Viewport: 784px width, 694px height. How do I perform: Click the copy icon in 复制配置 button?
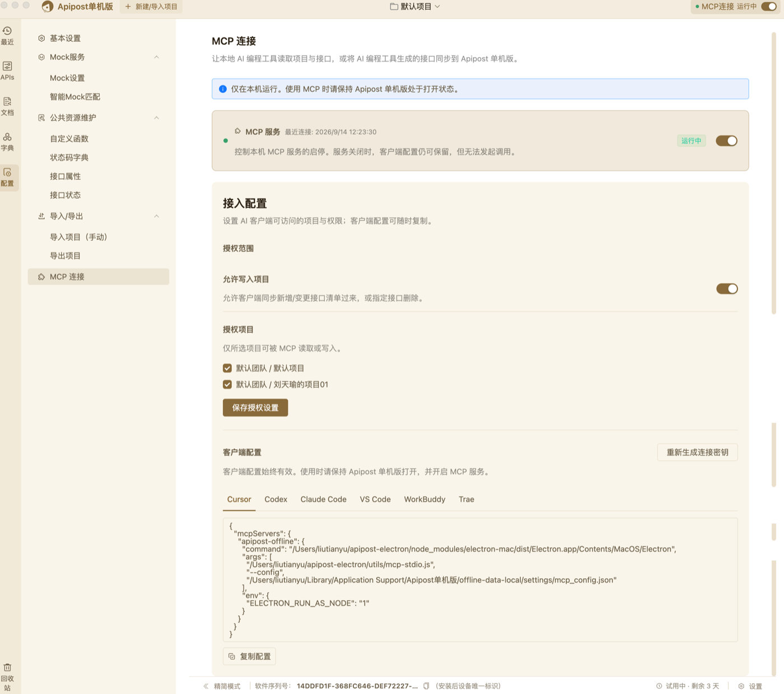(x=232, y=657)
